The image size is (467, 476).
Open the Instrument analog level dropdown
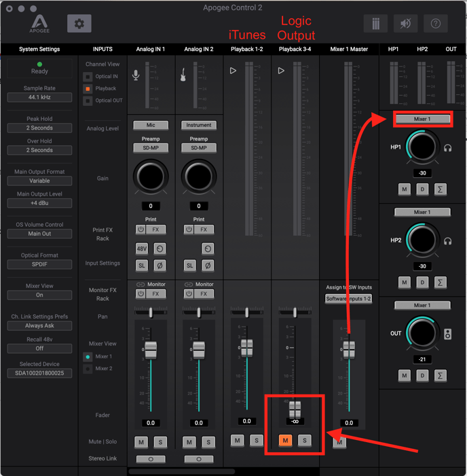pos(199,125)
